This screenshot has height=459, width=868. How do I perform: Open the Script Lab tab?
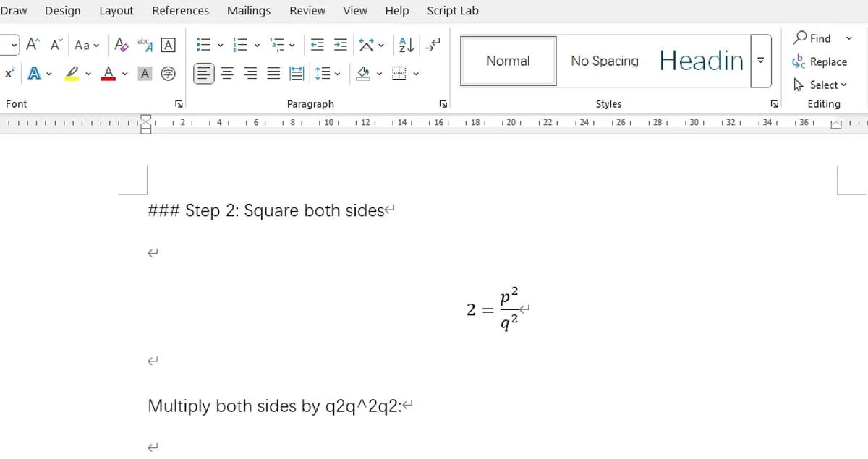pyautogui.click(x=452, y=10)
